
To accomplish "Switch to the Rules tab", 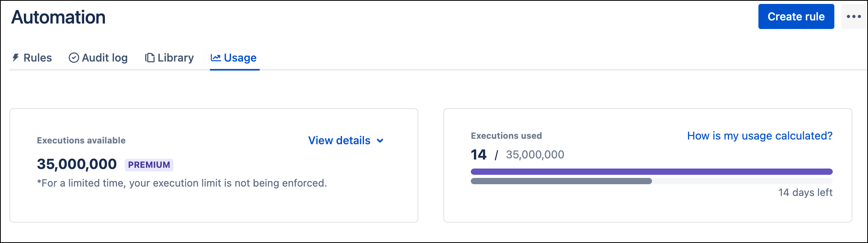I will click(x=32, y=58).
